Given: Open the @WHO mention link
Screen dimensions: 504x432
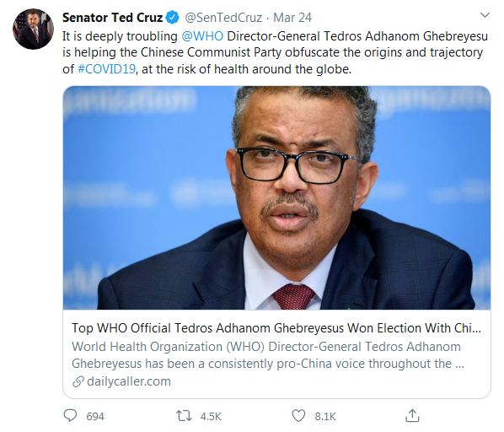Looking at the screenshot, I should [x=202, y=36].
